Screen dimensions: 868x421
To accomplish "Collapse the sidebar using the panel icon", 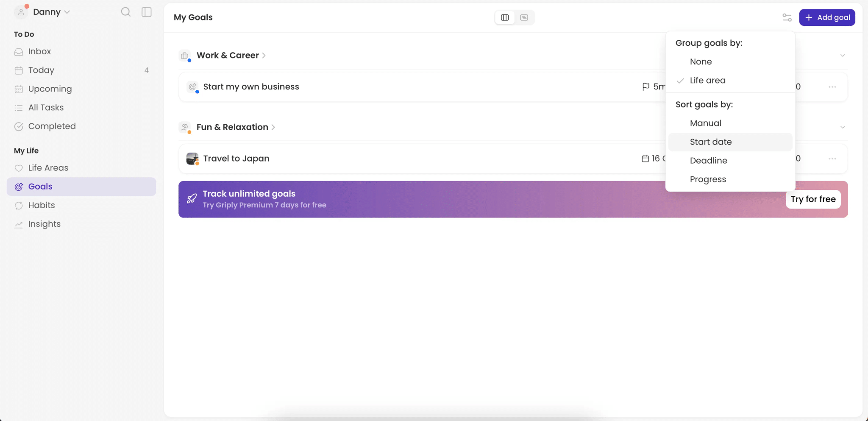I will (146, 12).
